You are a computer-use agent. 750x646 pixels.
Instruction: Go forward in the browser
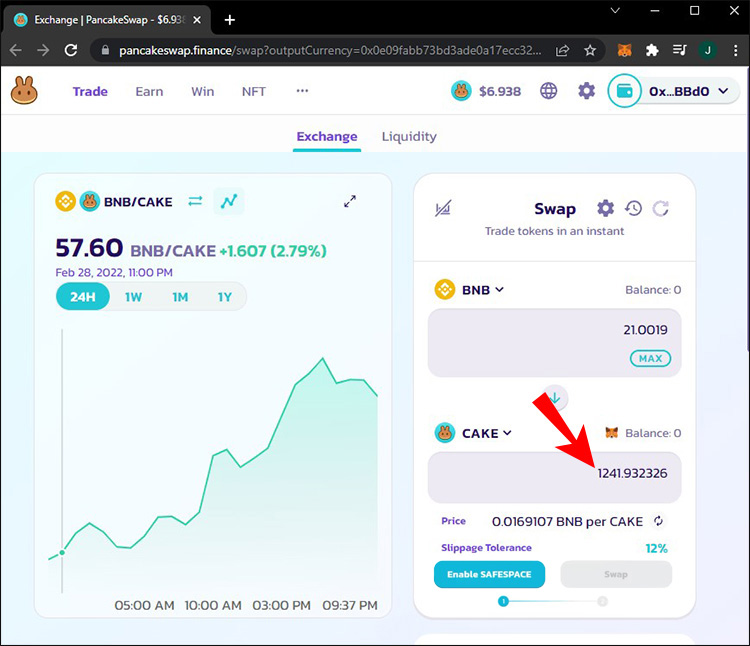click(43, 50)
